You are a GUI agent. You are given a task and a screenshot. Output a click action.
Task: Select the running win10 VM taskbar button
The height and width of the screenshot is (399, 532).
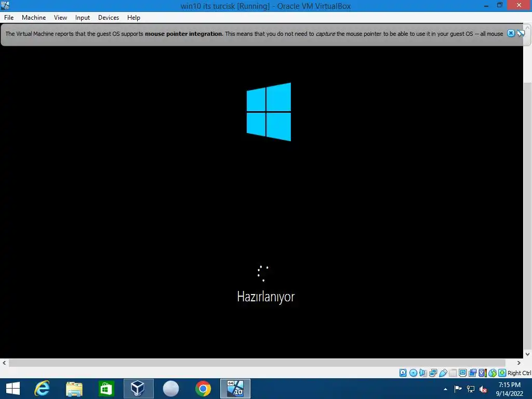235,389
